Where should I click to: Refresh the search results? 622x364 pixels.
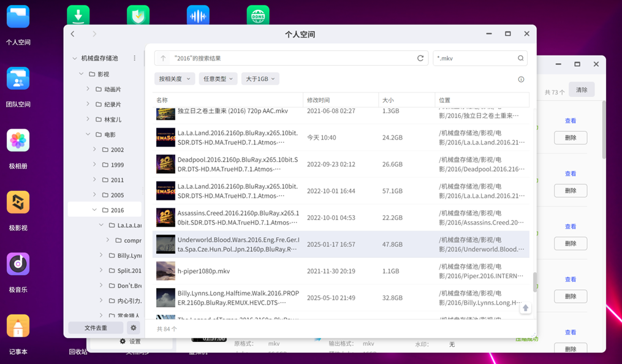coord(420,58)
